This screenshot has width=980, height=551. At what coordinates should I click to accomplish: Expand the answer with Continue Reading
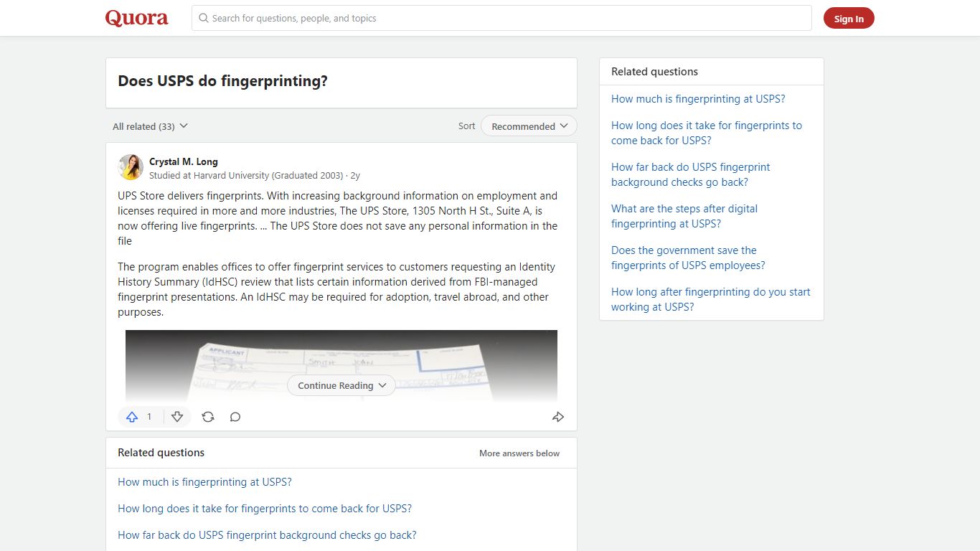[341, 385]
